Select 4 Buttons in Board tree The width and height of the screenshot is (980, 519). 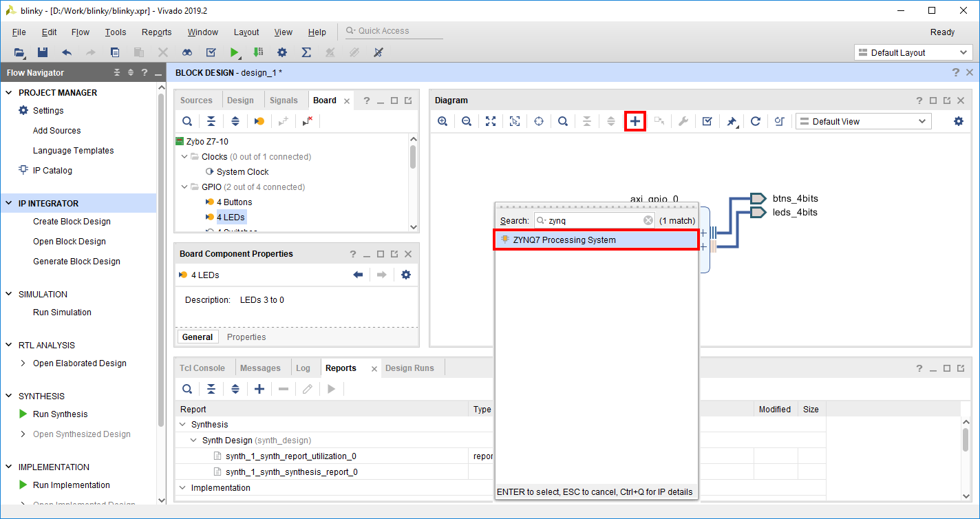(x=234, y=202)
